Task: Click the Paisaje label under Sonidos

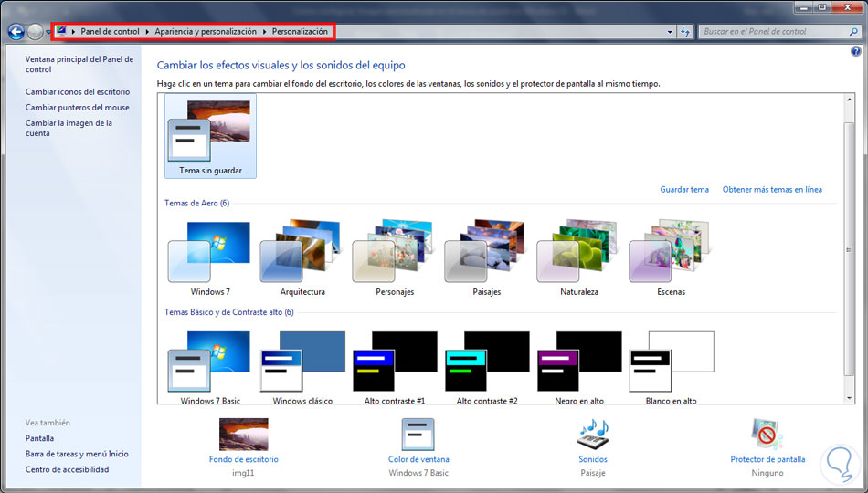Action: (x=593, y=473)
